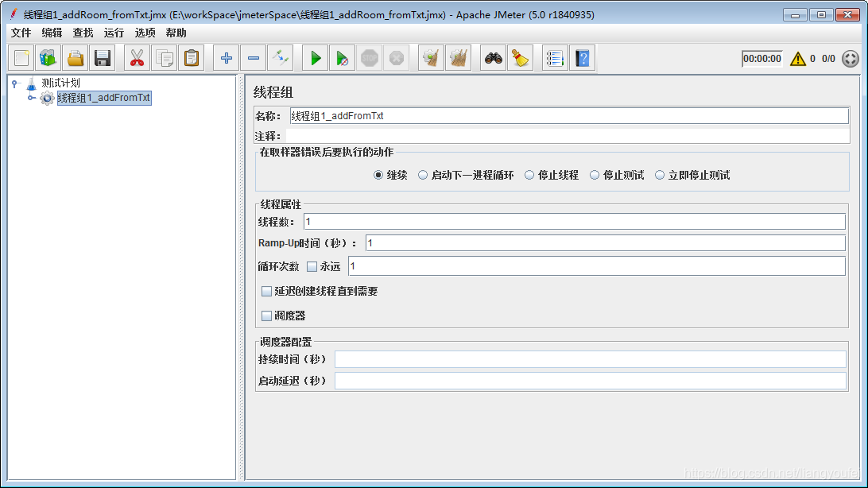
Task: Click the Copy icon
Action: click(x=165, y=58)
